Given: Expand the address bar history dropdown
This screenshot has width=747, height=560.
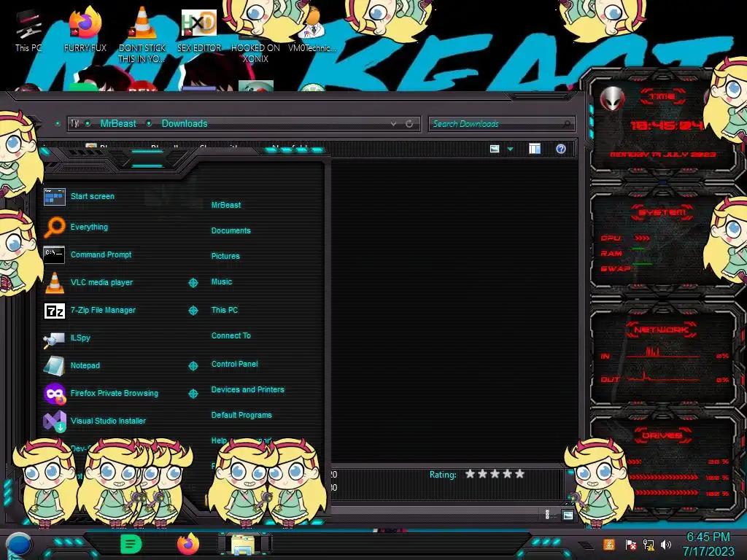Looking at the screenshot, I should [x=393, y=124].
